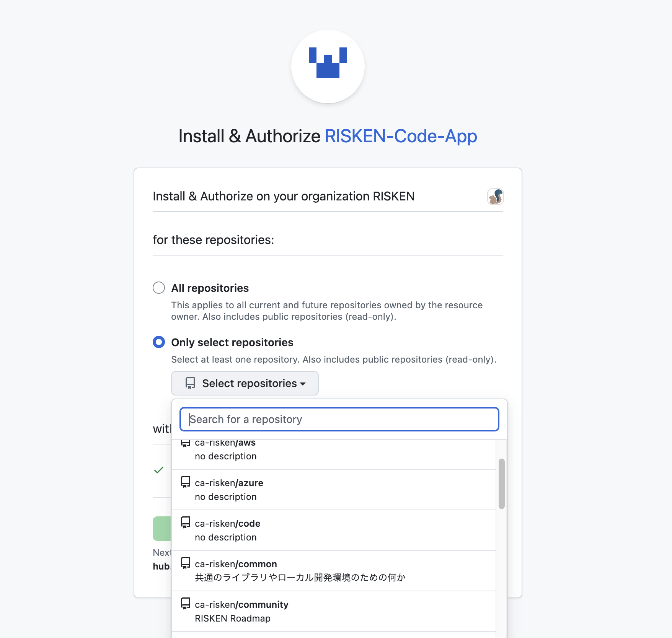Image resolution: width=672 pixels, height=638 pixels.
Task: Click the Only select repositories label text
Action: (232, 342)
